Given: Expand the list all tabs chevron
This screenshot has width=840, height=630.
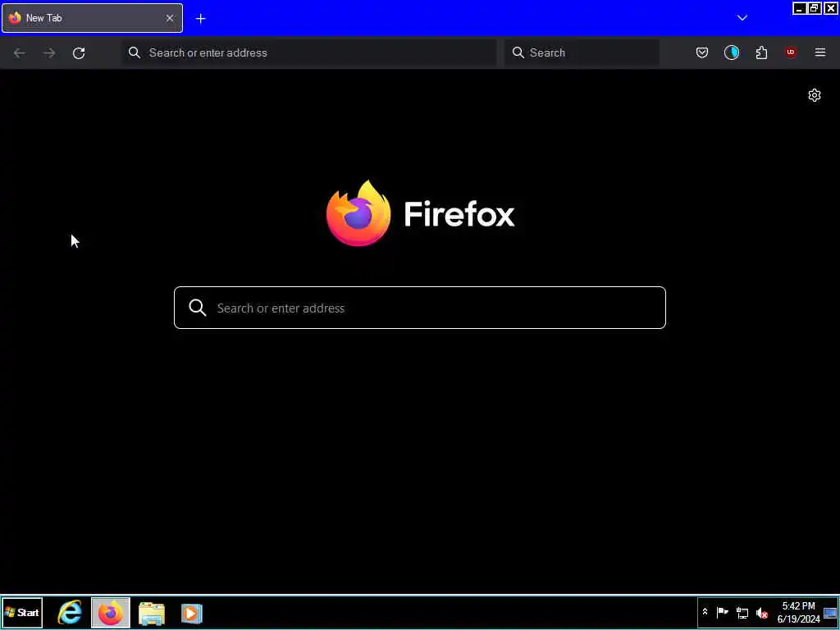Looking at the screenshot, I should [x=742, y=18].
